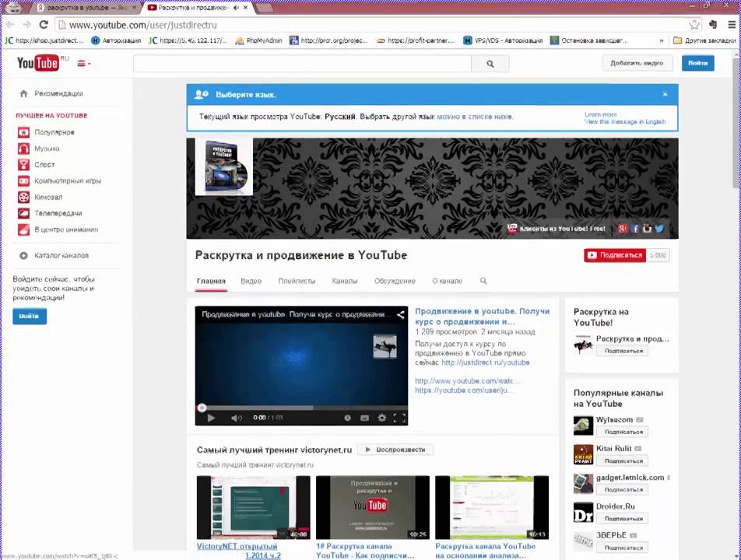Click the Google+ icon on the channel banner
741x560 pixels.
[623, 229]
